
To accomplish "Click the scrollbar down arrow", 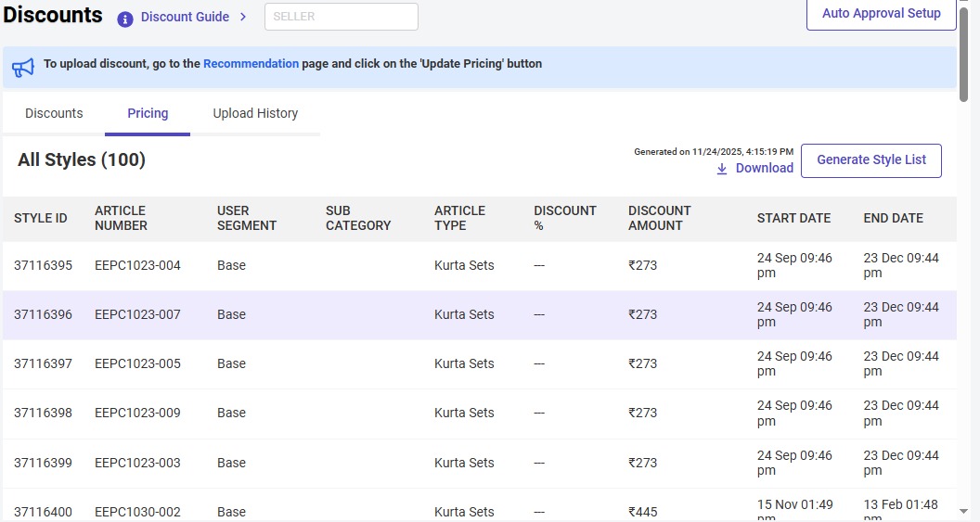I will click(x=963, y=512).
